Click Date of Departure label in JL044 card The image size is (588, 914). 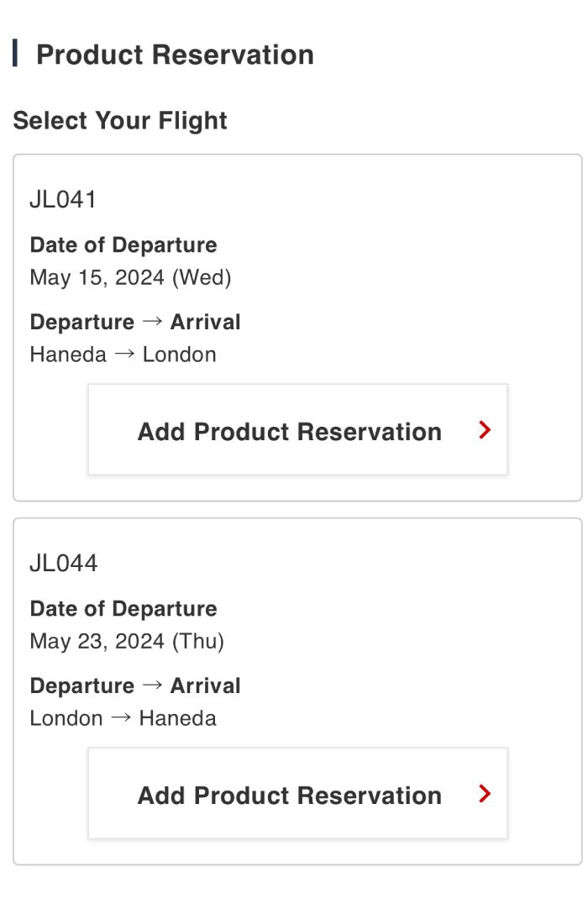pos(123,609)
